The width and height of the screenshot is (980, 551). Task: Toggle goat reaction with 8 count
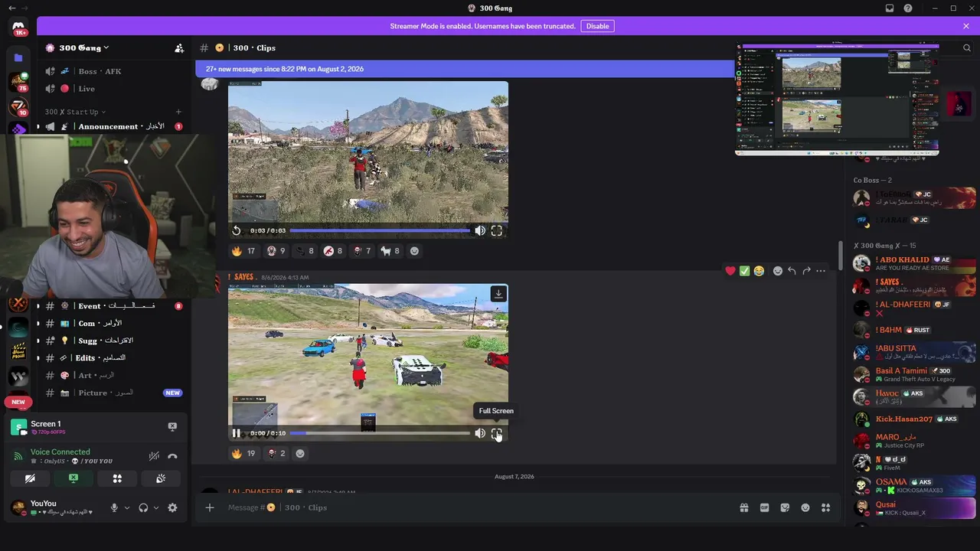pos(390,251)
